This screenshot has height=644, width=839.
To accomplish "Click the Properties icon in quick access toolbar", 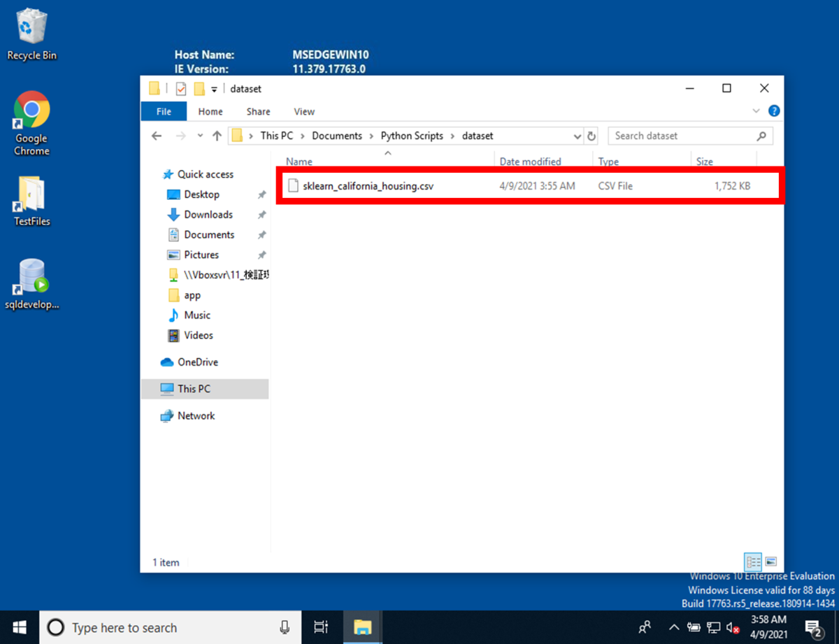I will click(x=181, y=89).
